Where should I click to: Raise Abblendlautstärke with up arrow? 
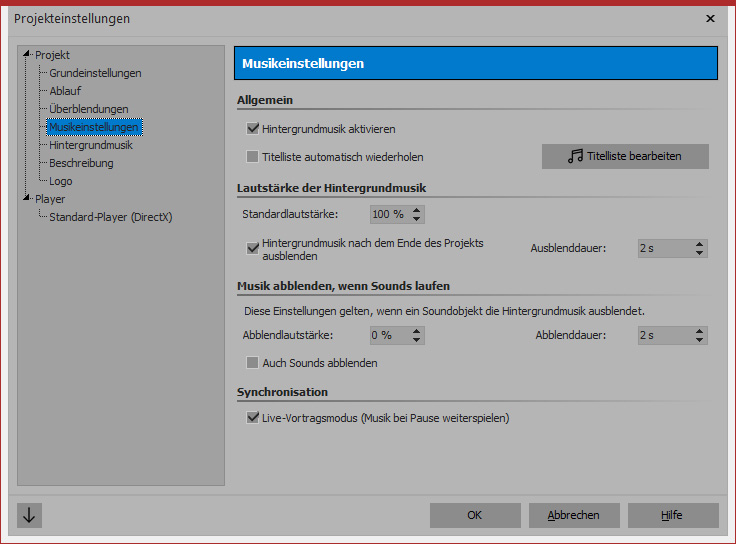[x=416, y=331]
